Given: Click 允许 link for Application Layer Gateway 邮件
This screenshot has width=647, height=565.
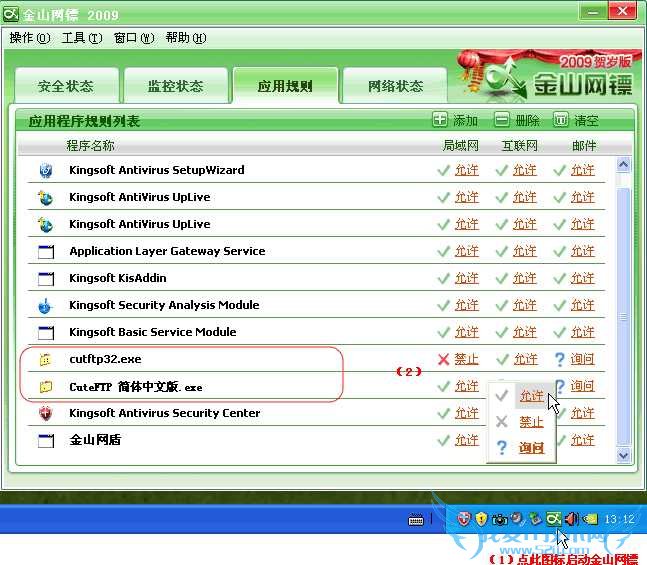Looking at the screenshot, I should click(x=583, y=251).
